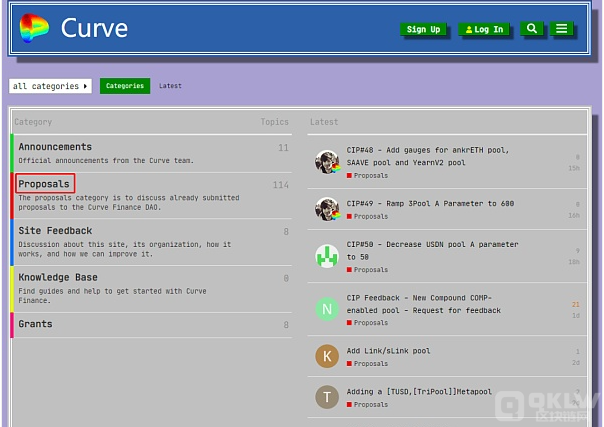Click Proposals tag under Add Link/sLink pool
The height and width of the screenshot is (427, 604).
(x=367, y=363)
